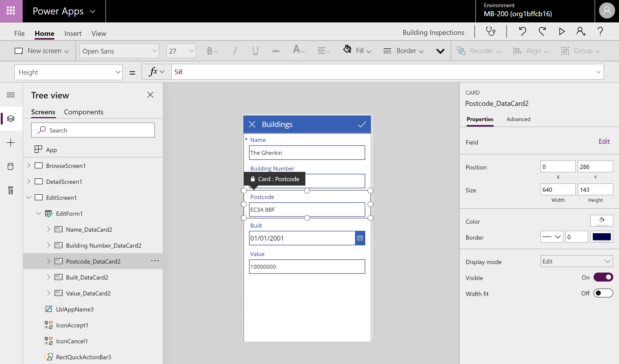Click the Color fill bucket in properties
This screenshot has width=619, height=364.
602,220
